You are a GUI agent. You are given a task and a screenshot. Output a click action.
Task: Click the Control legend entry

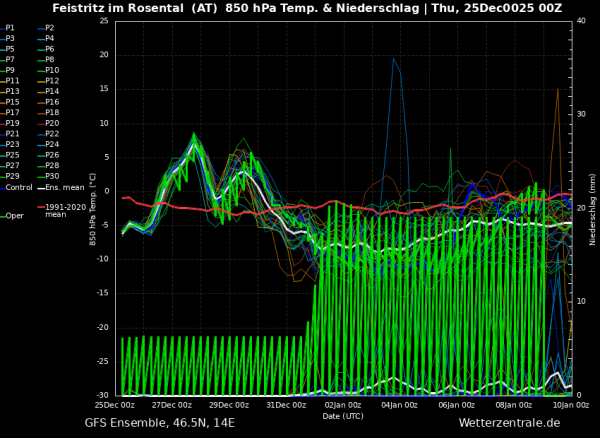18,187
